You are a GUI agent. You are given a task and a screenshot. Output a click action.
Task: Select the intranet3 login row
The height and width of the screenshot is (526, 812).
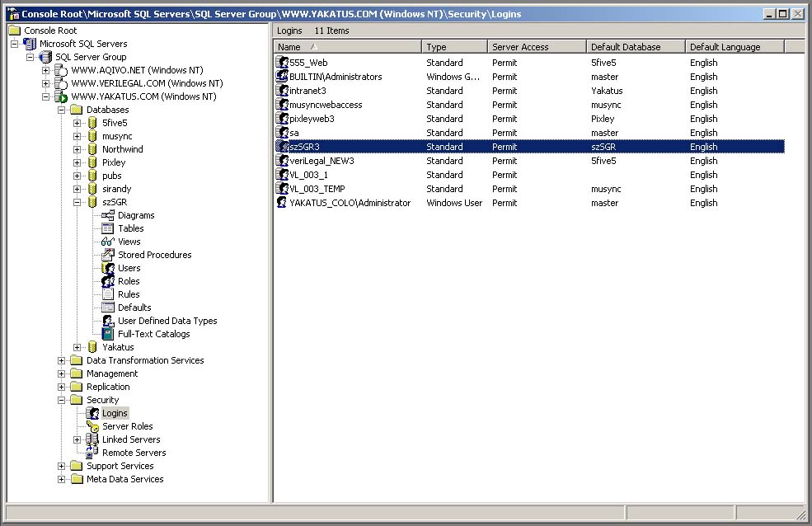(x=530, y=91)
